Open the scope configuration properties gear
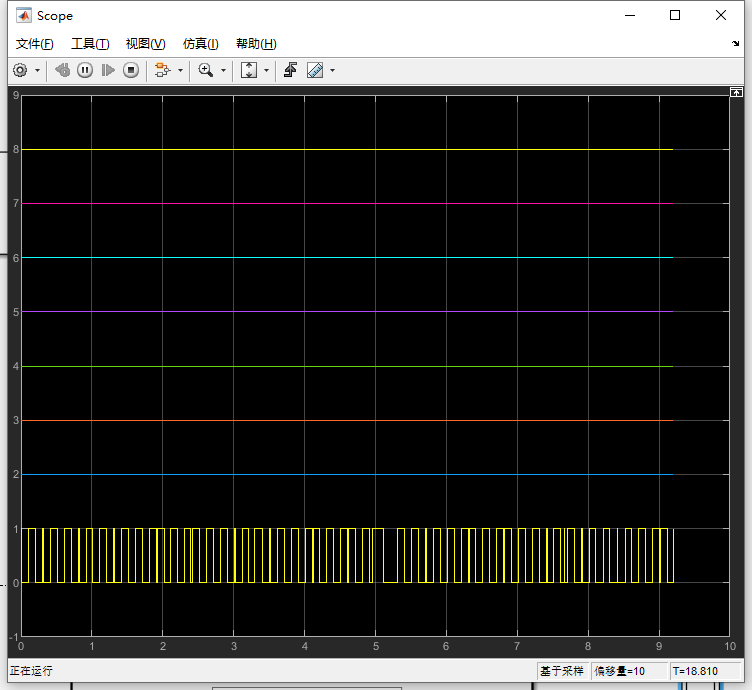 click(x=20, y=70)
